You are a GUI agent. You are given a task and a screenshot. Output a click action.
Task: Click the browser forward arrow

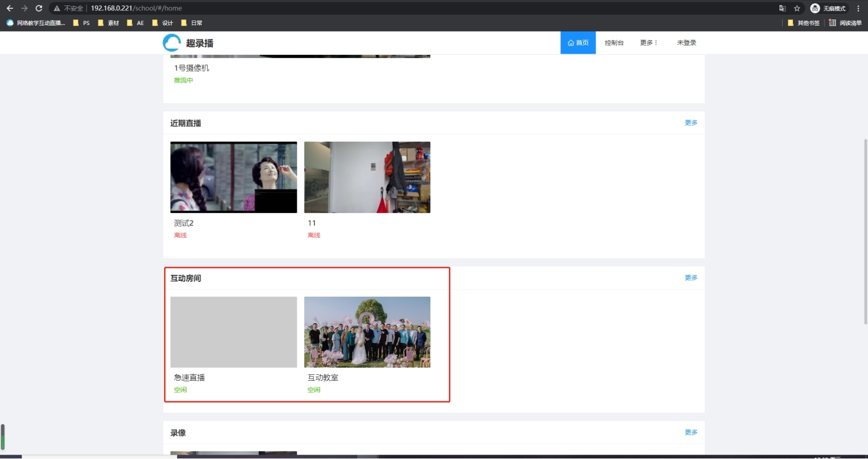(x=24, y=8)
